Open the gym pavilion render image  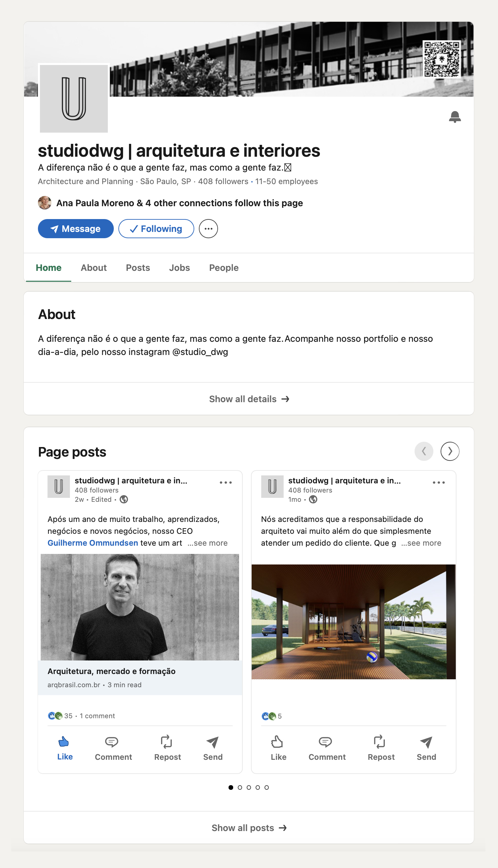click(354, 622)
